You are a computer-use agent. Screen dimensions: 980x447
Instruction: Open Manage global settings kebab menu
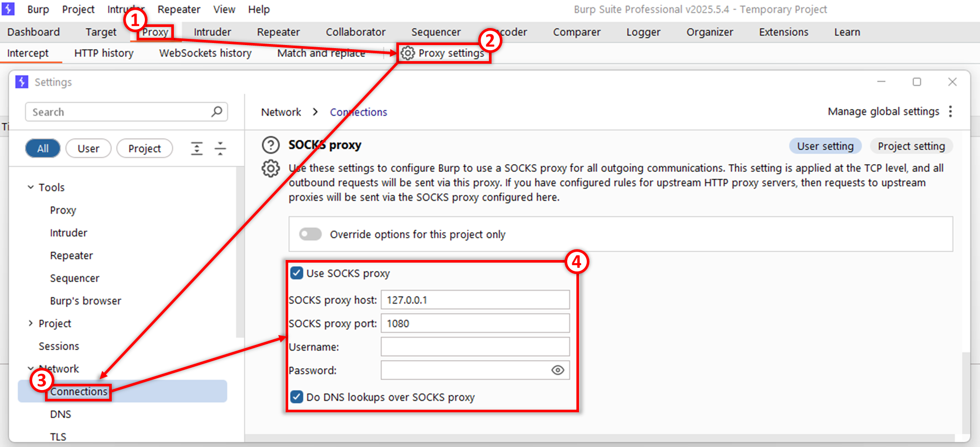click(951, 111)
